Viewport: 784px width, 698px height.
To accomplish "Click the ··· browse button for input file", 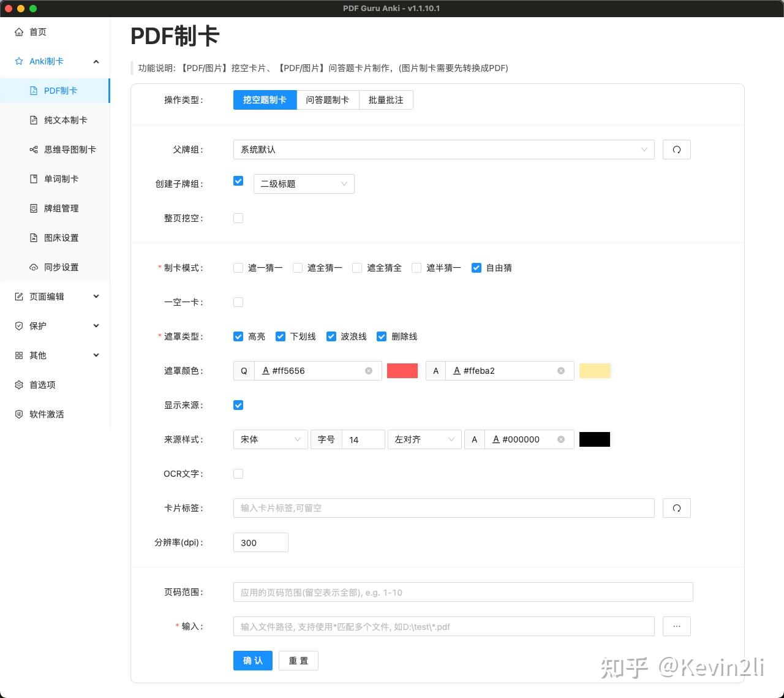I will click(x=677, y=626).
